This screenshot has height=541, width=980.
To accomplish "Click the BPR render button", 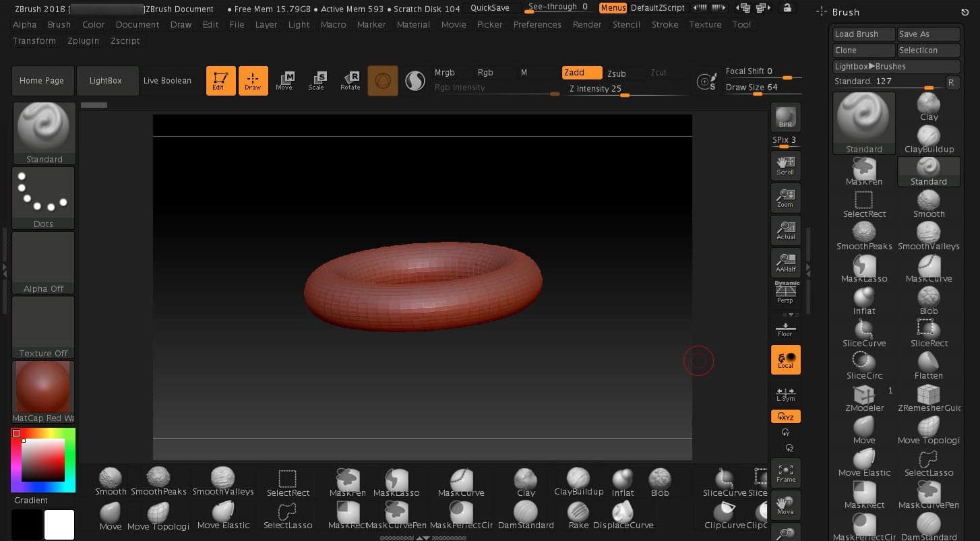I will coord(785,117).
